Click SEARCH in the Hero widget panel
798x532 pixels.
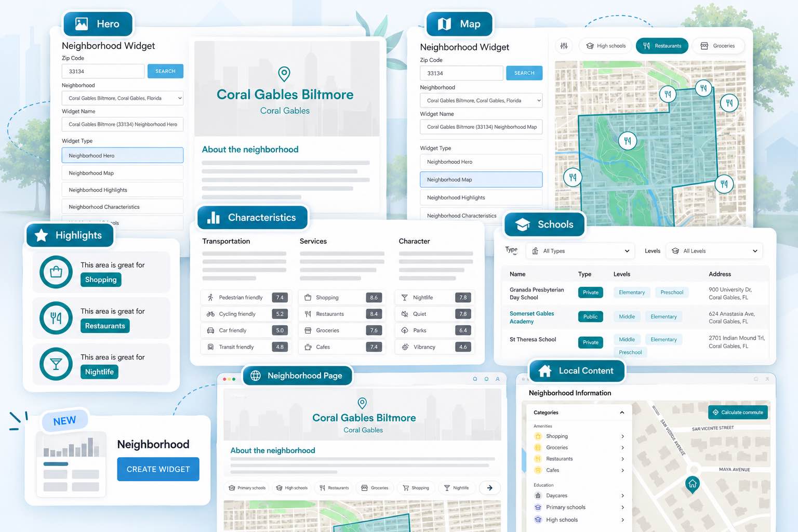click(x=166, y=71)
